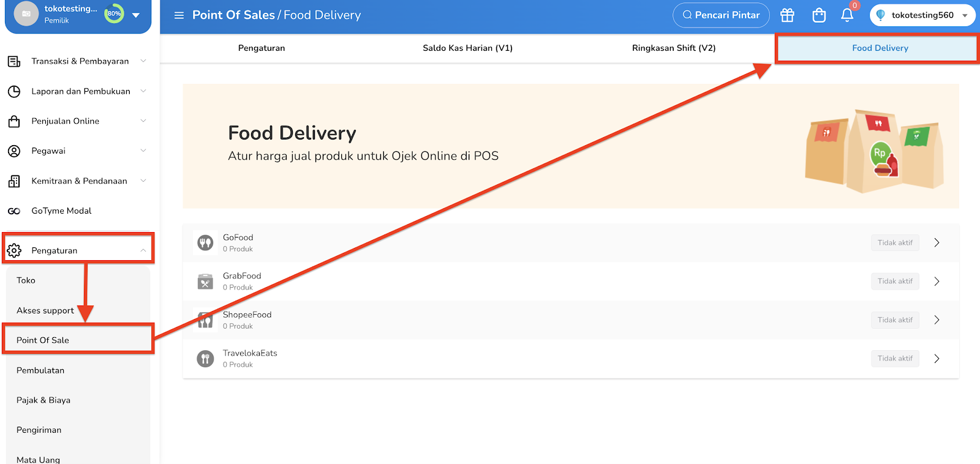Open GoFood details arrow

coord(937,243)
